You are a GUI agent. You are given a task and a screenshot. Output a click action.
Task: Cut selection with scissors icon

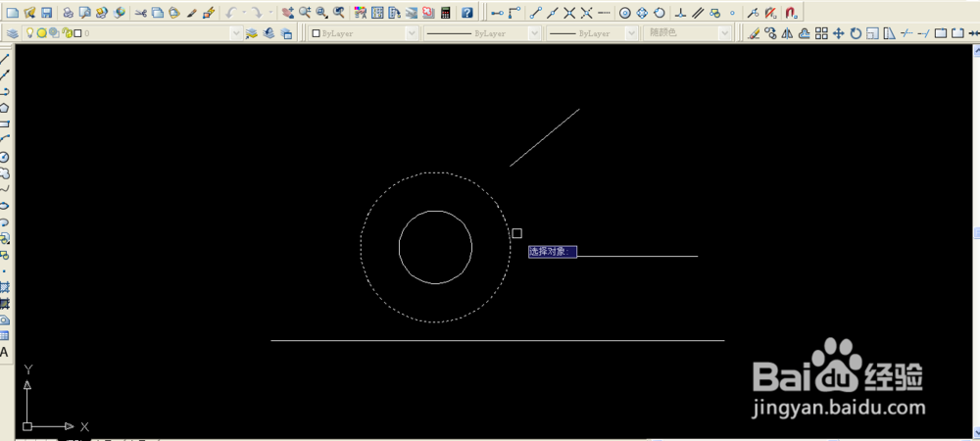click(140, 13)
